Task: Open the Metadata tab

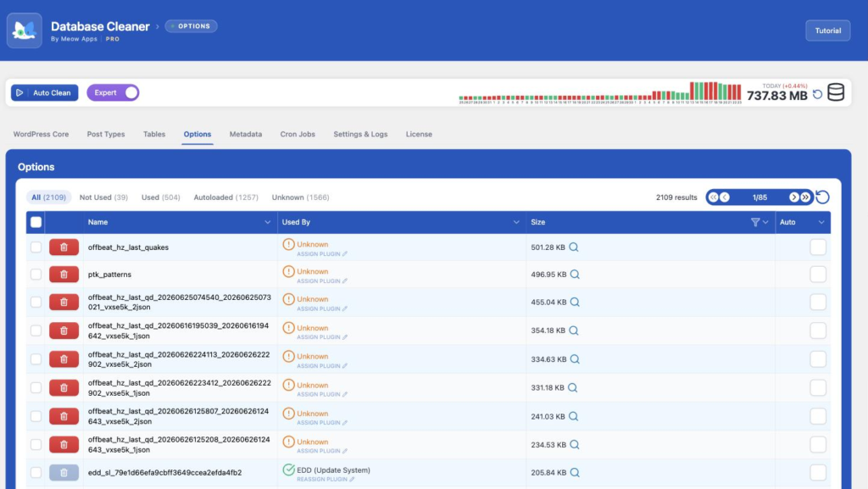Action: point(246,135)
